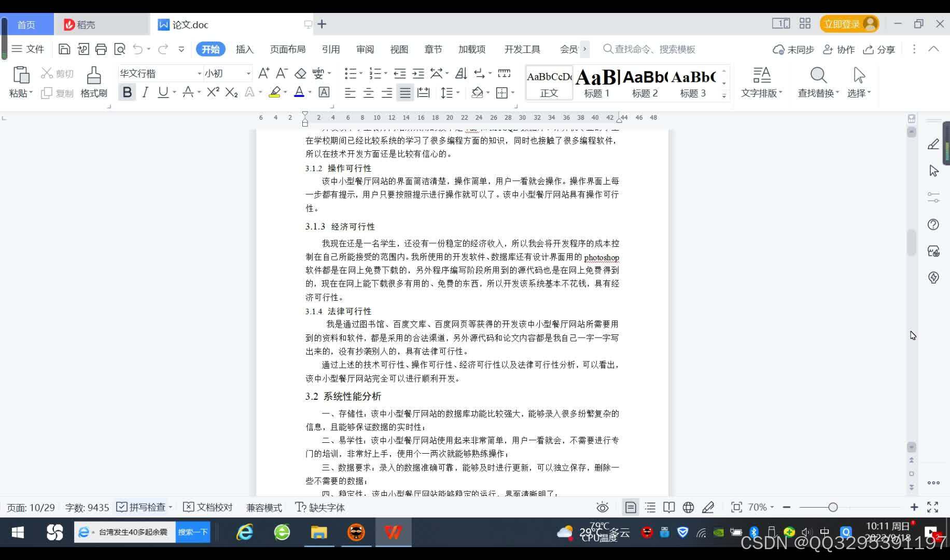
Task: Open the font name dropdown 华文行楷
Action: (199, 74)
